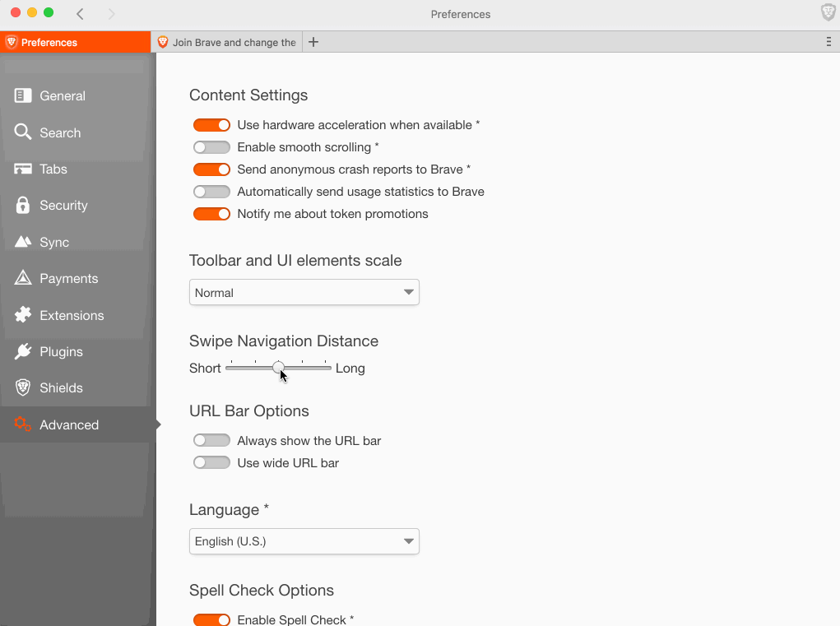This screenshot has width=840, height=626.
Task: Click the Spell Check Options heading
Action: coord(262,590)
